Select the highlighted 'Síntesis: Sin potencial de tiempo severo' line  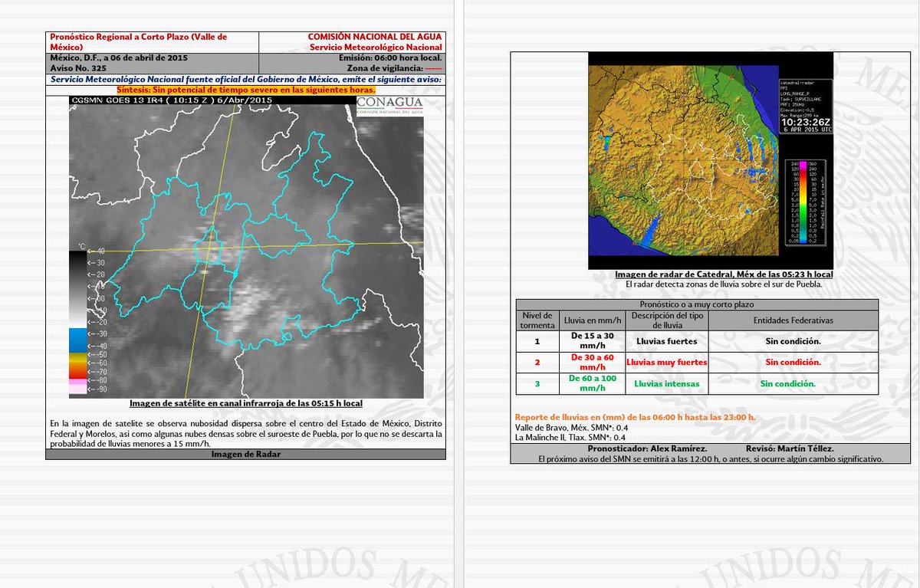[245, 90]
